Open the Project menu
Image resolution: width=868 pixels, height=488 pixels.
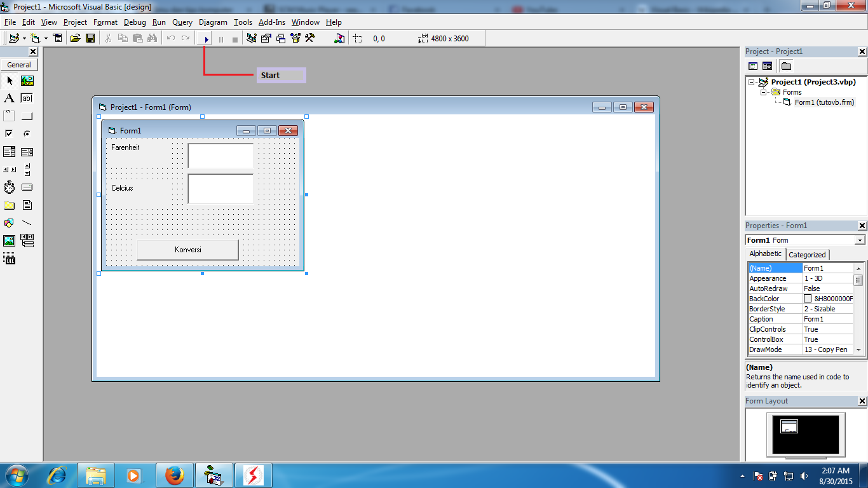click(75, 22)
